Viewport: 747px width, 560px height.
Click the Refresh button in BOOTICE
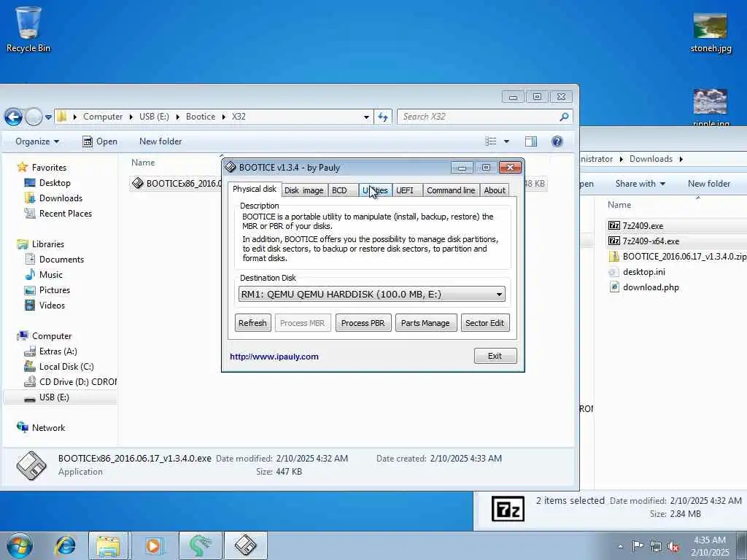click(x=252, y=323)
